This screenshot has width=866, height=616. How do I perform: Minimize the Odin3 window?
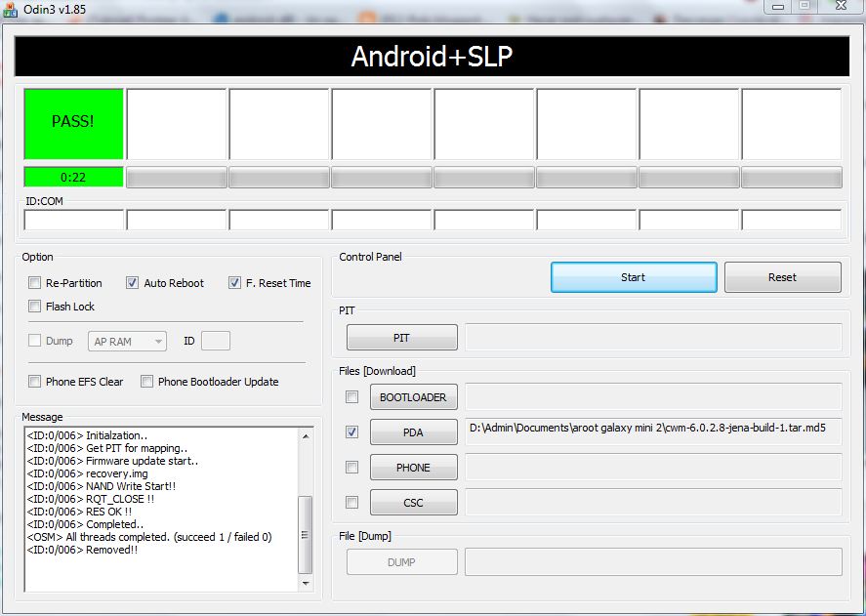[778, 7]
